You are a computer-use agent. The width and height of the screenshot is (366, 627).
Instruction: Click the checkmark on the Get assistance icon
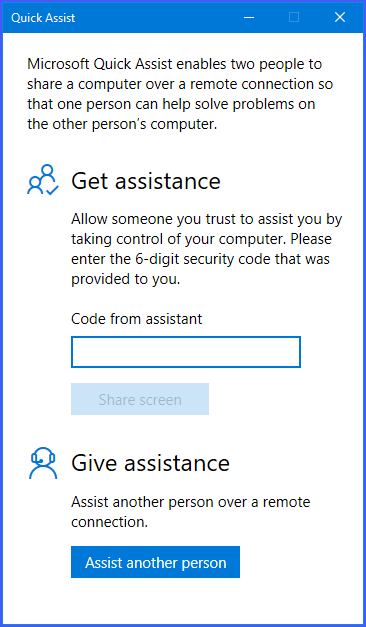click(x=52, y=189)
